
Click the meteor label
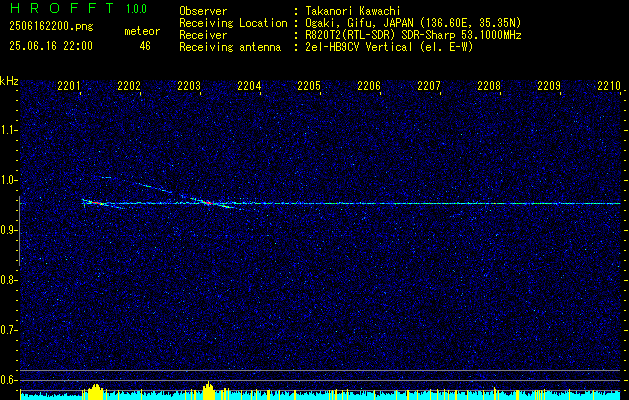(x=142, y=31)
